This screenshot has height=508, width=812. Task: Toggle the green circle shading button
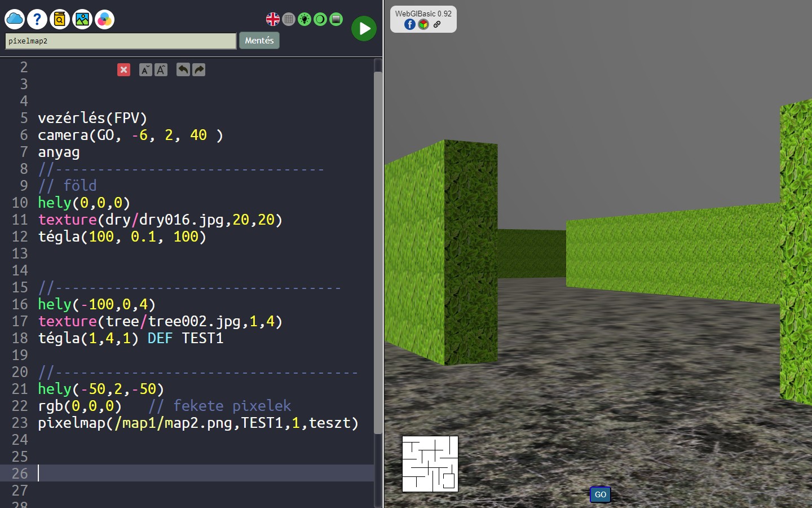click(x=320, y=19)
